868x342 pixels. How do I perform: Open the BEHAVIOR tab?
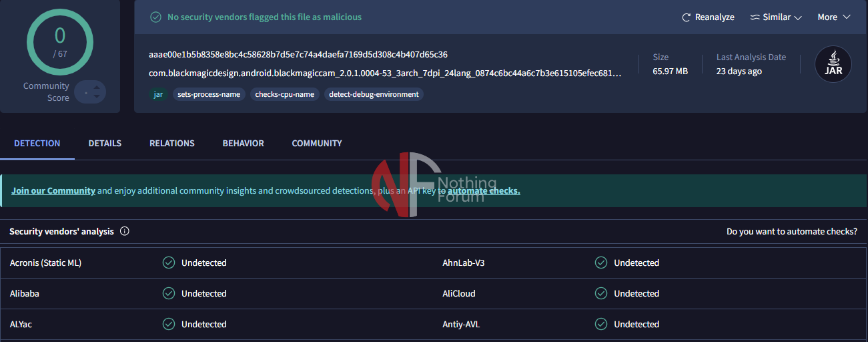[244, 144]
